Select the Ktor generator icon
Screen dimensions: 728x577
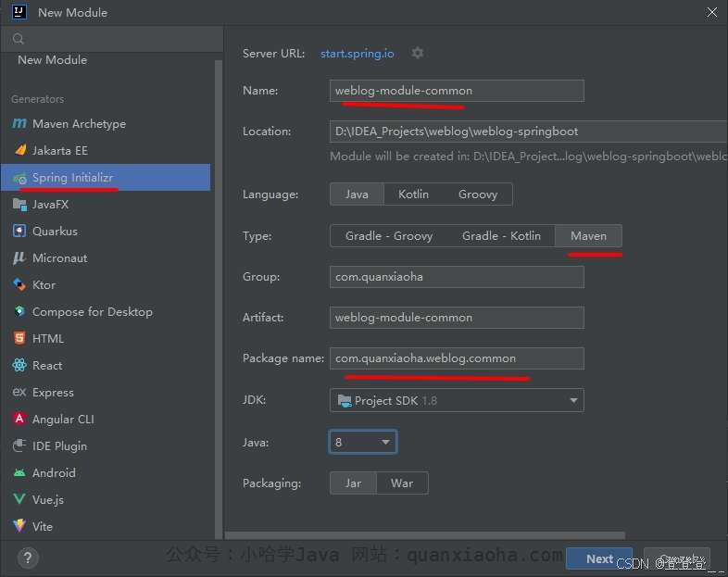19,284
